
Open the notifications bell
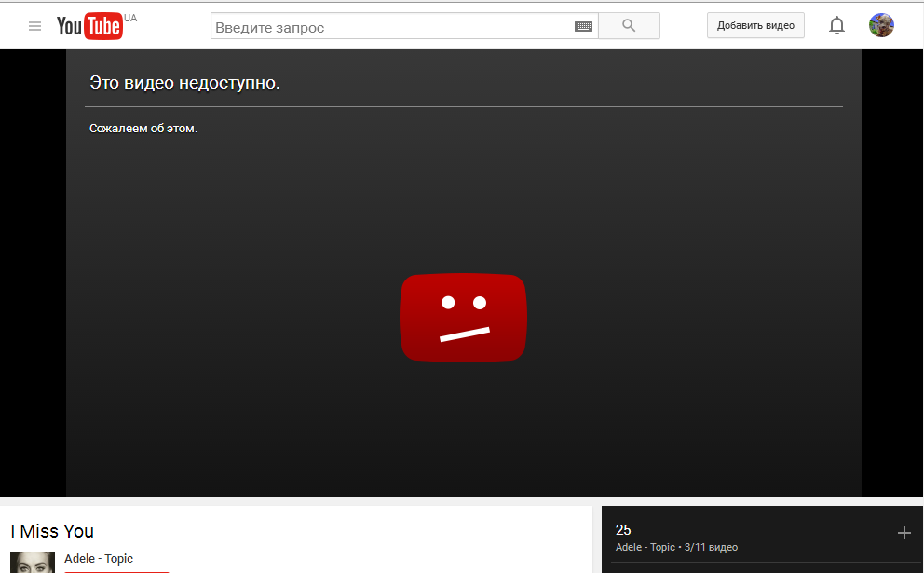click(x=836, y=26)
